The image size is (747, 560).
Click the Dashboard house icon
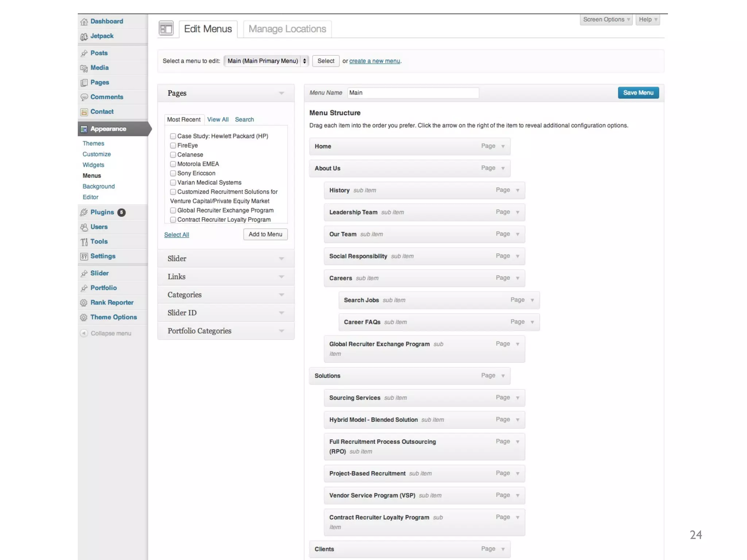click(84, 22)
